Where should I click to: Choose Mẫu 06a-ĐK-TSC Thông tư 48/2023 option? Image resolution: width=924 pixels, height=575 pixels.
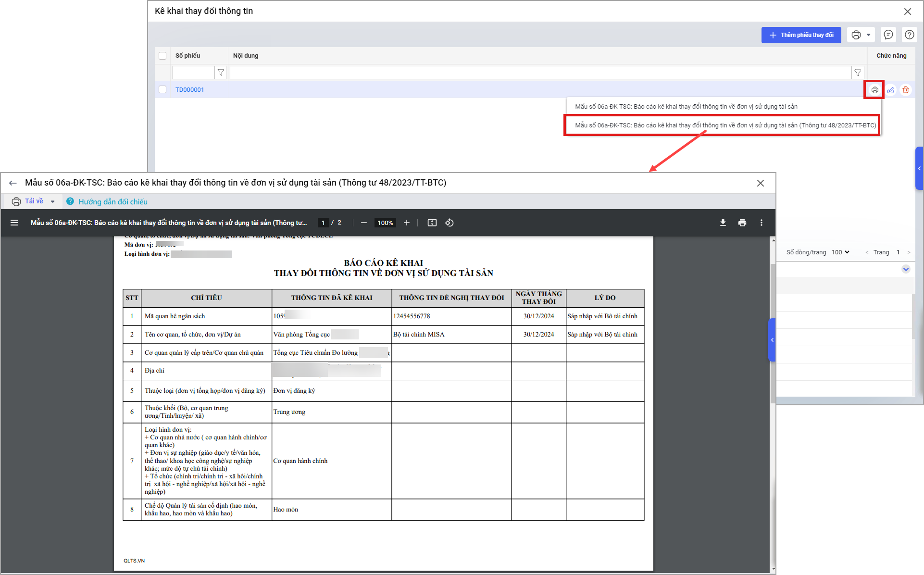(x=725, y=125)
